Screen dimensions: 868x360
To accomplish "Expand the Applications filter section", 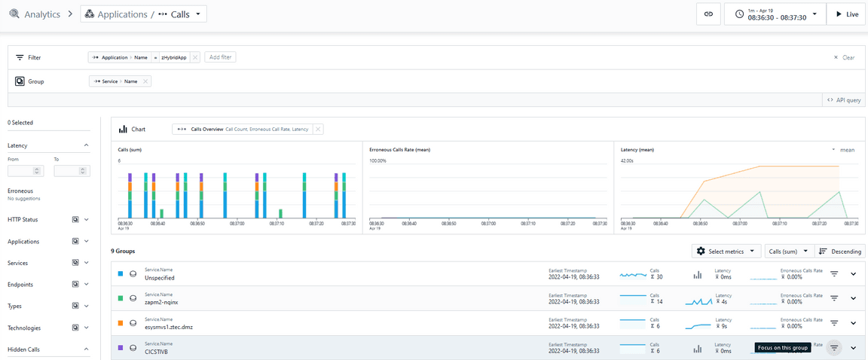I will tap(87, 242).
